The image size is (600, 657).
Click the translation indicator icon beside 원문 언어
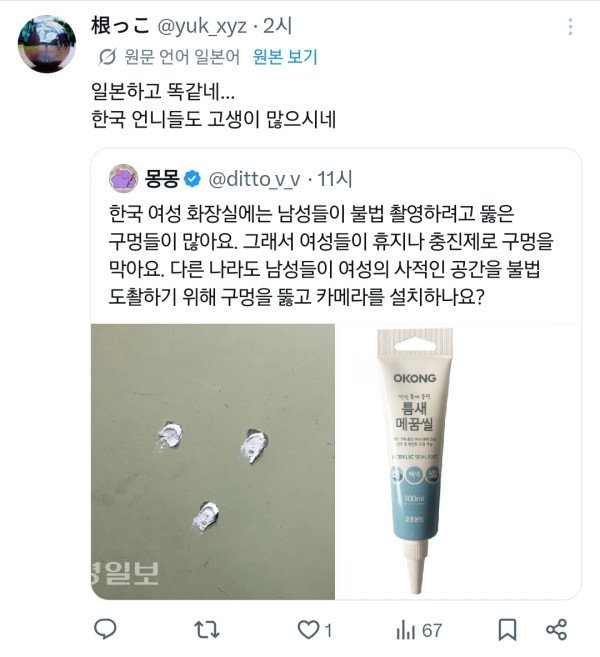pyautogui.click(x=107, y=57)
